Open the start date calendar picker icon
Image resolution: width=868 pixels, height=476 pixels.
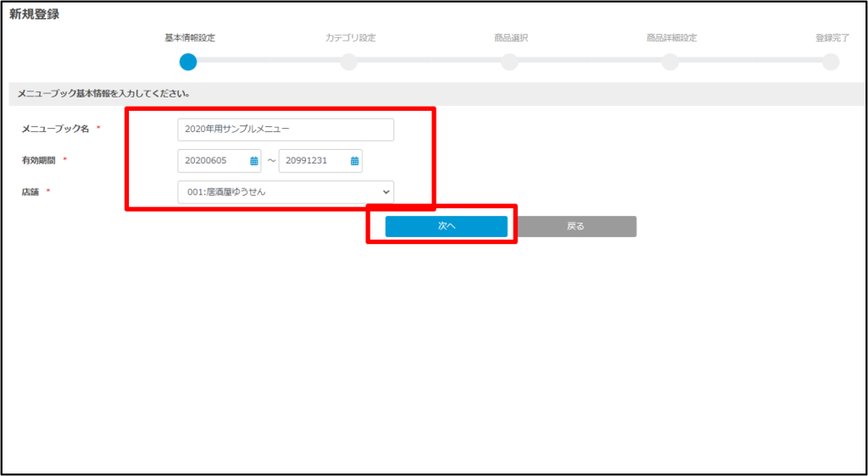254,161
